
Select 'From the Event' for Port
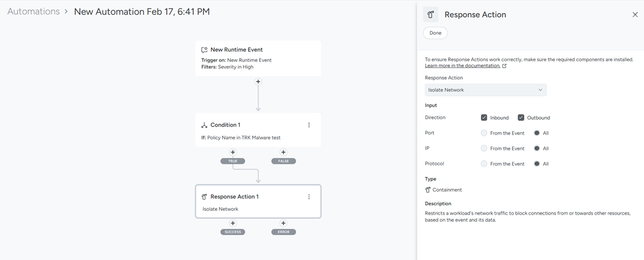(484, 133)
